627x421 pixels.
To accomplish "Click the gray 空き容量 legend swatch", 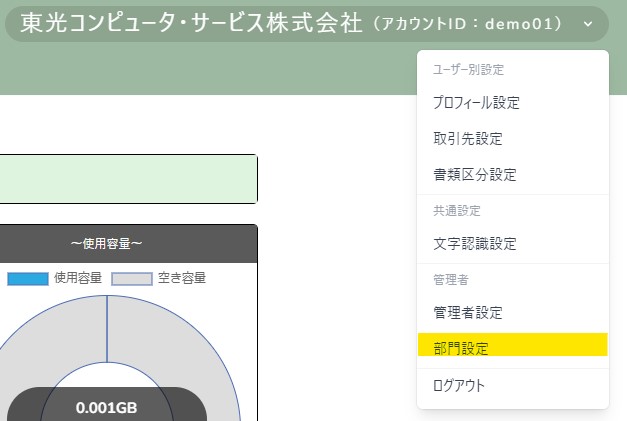I will click(x=131, y=279).
